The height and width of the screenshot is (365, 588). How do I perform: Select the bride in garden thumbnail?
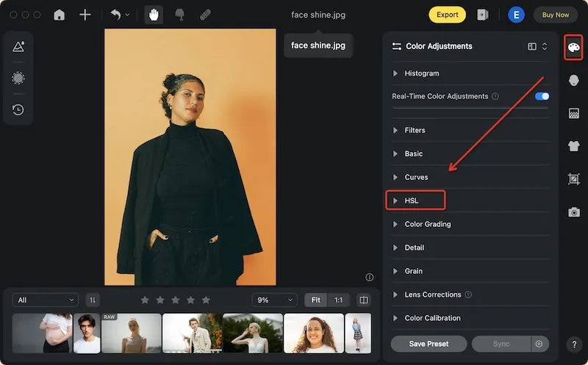(253, 333)
